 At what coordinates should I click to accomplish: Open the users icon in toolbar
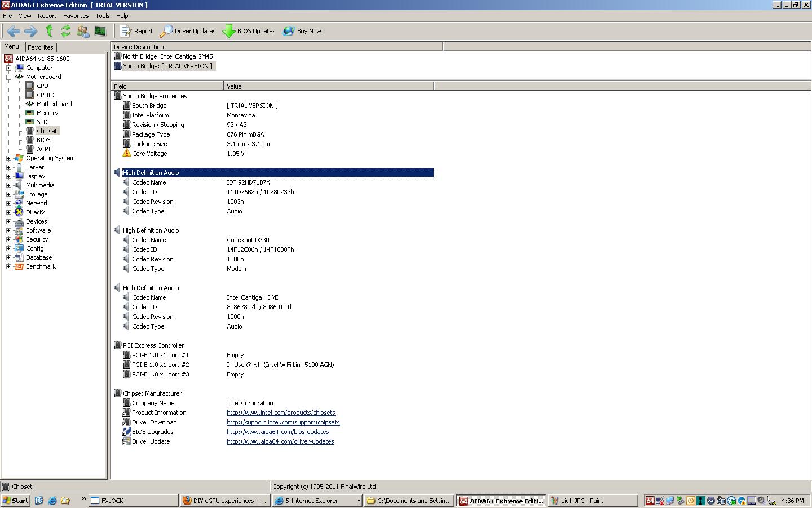click(x=83, y=31)
